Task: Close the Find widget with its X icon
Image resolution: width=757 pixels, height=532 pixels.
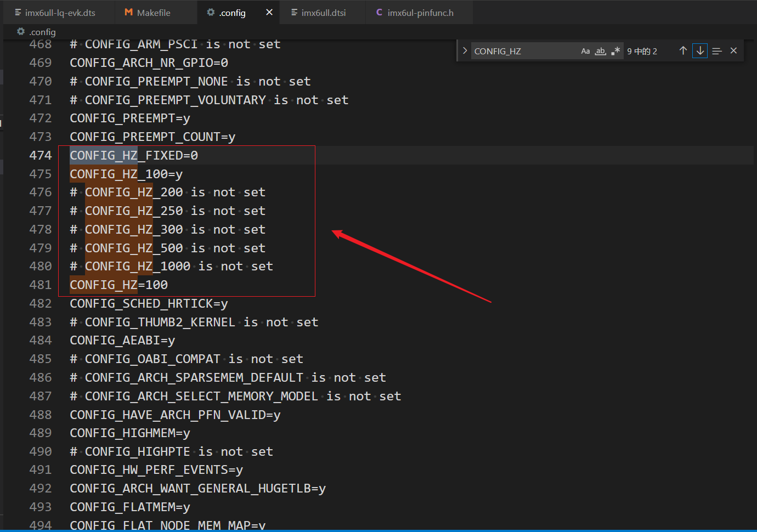Action: [x=733, y=50]
